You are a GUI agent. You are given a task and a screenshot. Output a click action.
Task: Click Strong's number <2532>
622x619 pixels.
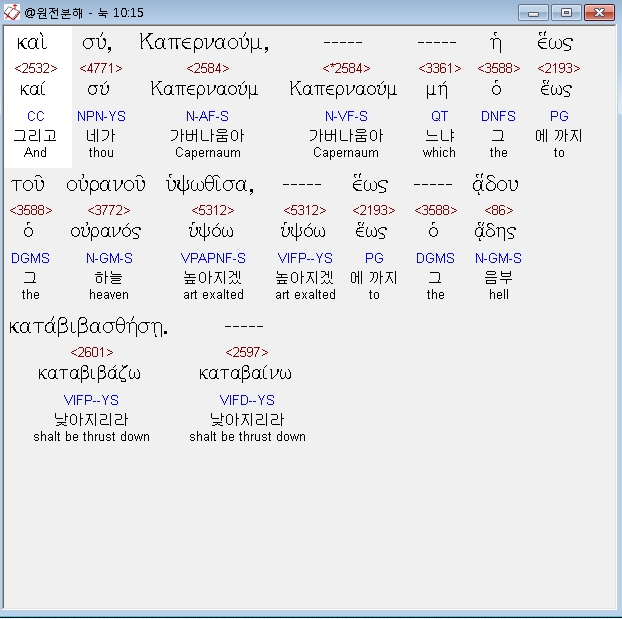(x=36, y=68)
